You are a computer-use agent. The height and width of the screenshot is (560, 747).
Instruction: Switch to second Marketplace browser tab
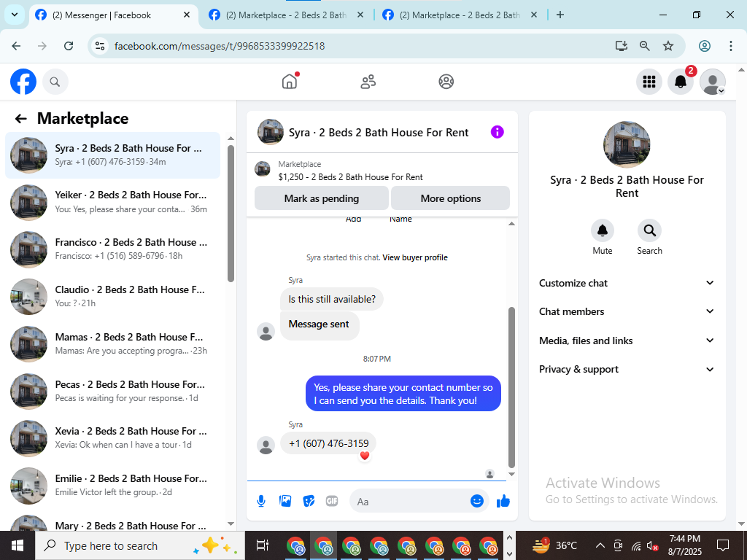click(x=286, y=15)
